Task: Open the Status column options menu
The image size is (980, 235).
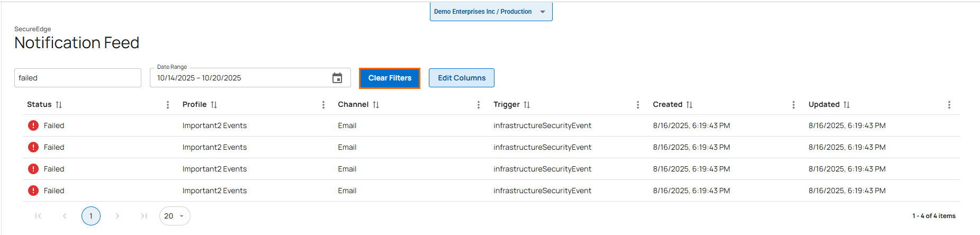Action: (x=168, y=105)
